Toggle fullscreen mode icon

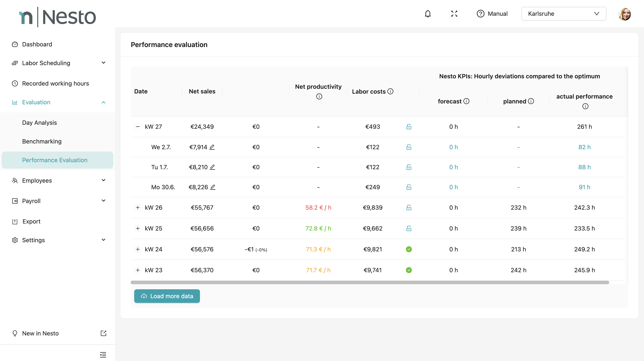click(454, 14)
